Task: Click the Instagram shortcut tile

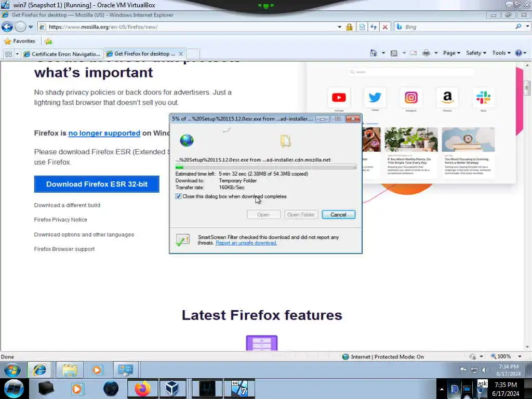Action: [x=411, y=98]
